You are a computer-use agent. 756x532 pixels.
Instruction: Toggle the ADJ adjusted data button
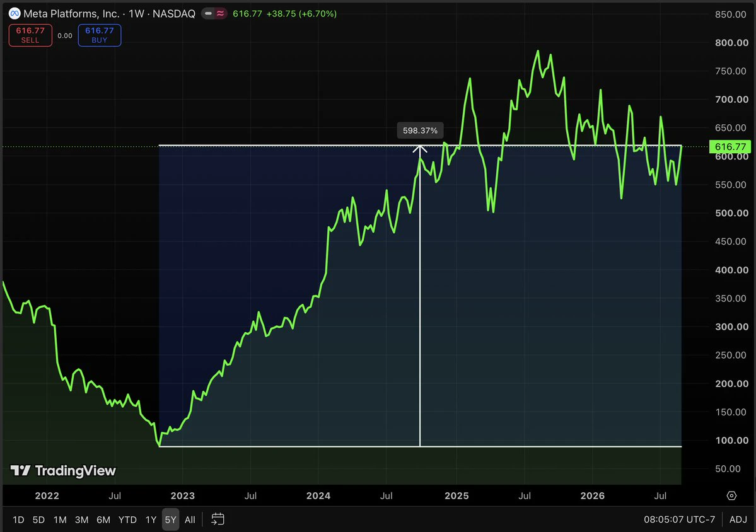click(738, 519)
